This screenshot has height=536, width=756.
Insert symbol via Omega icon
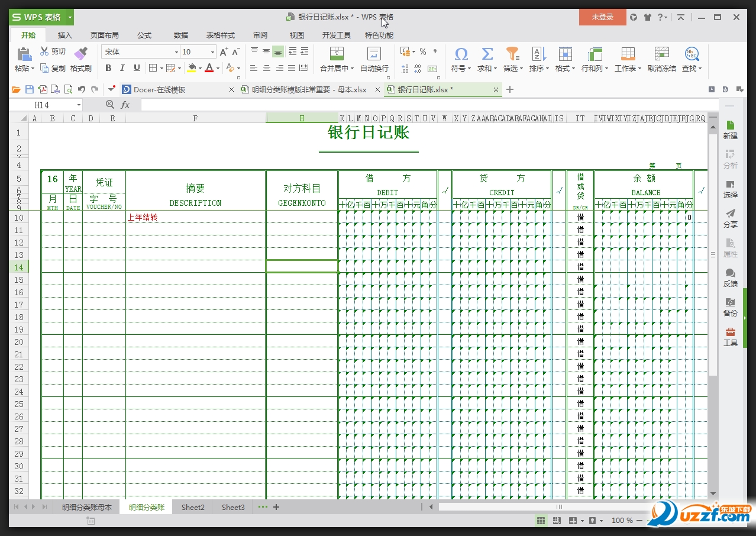[461, 54]
